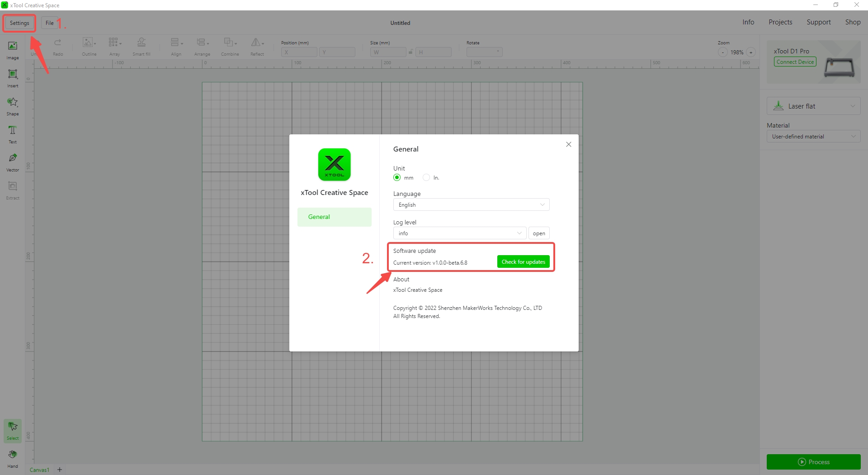Select the Vector tool
Viewport: 868px width, 475px height.
[12, 161]
